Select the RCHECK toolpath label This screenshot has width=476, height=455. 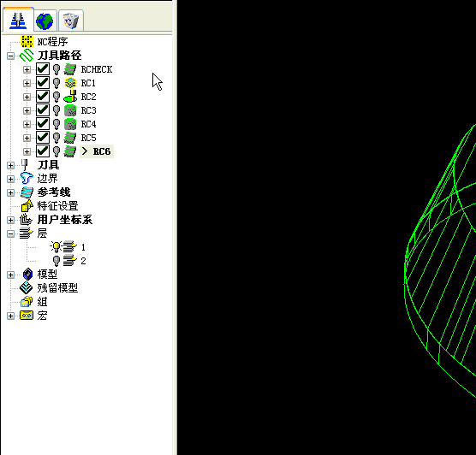(97, 69)
